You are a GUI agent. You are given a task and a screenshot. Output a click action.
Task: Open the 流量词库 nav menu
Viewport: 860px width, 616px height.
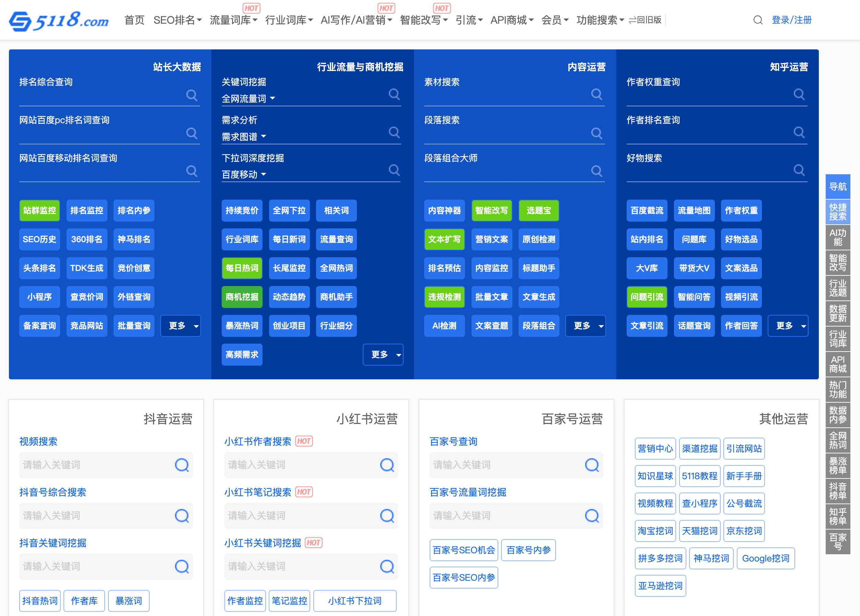pos(234,20)
